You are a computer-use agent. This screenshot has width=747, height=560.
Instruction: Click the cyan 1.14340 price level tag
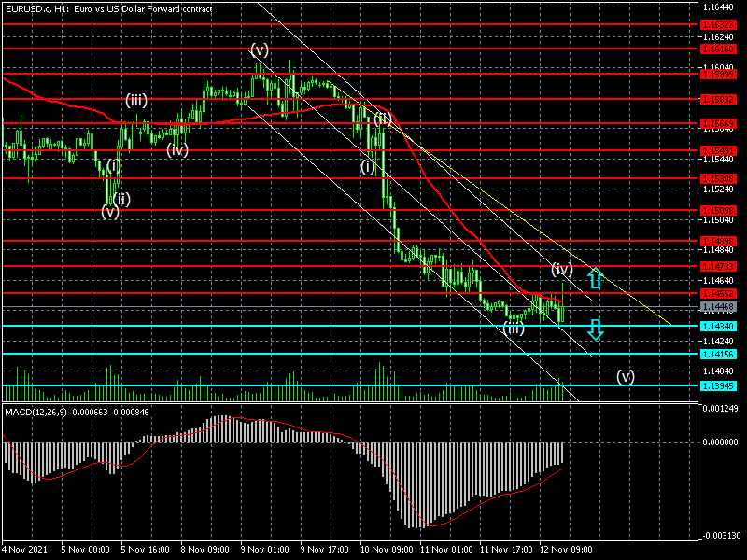[x=719, y=326]
